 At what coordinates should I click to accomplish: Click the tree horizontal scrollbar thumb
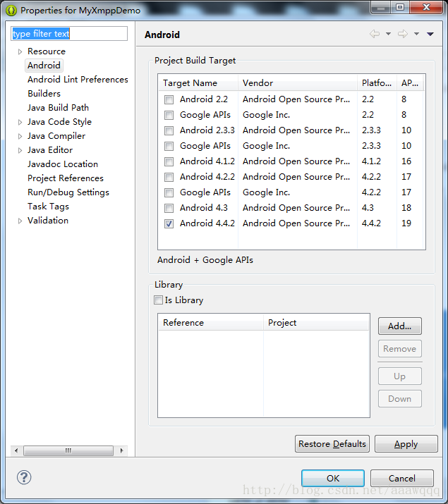tap(68, 450)
